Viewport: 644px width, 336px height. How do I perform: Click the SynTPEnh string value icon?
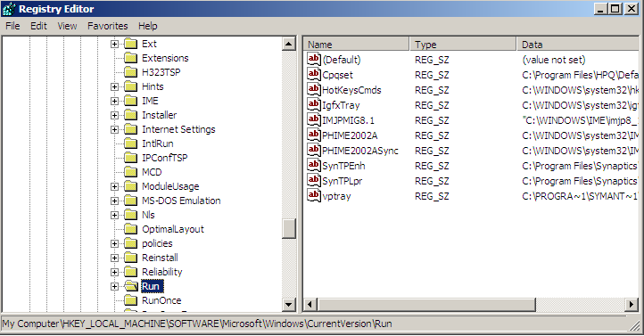click(314, 166)
